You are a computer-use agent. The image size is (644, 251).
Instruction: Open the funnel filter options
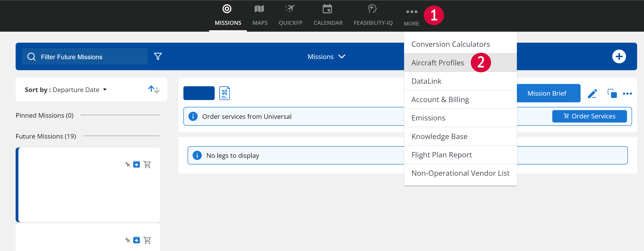(x=158, y=57)
